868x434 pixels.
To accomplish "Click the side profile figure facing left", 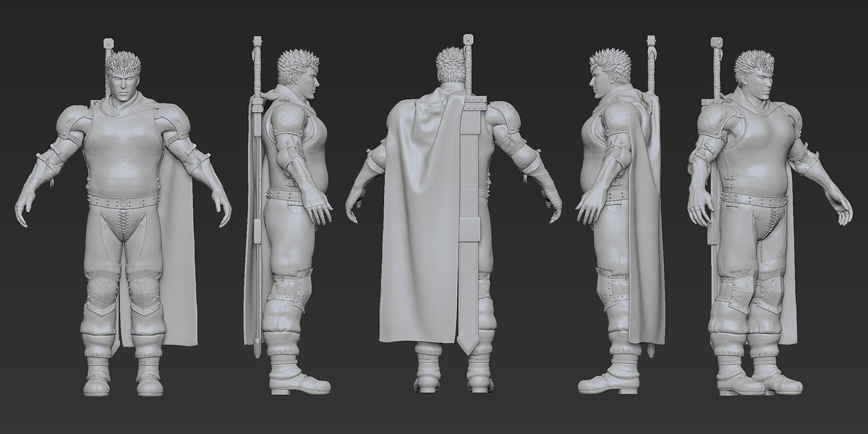I will click(621, 215).
